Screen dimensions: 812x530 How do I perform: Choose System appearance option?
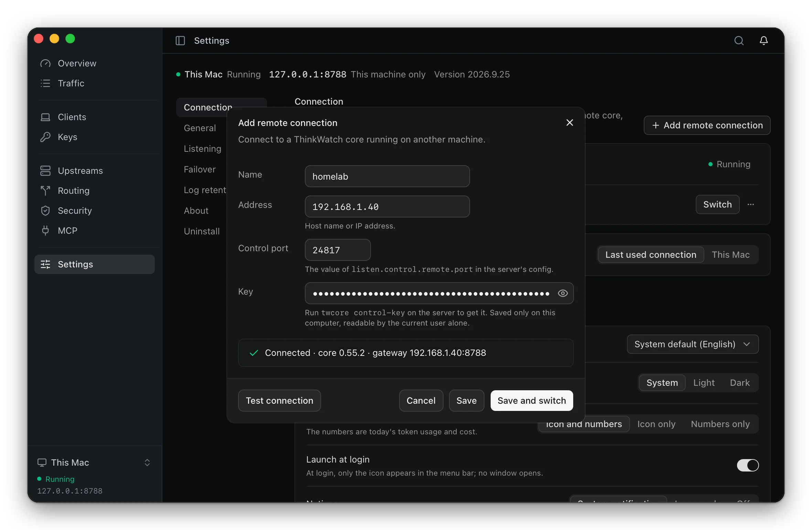pos(662,383)
